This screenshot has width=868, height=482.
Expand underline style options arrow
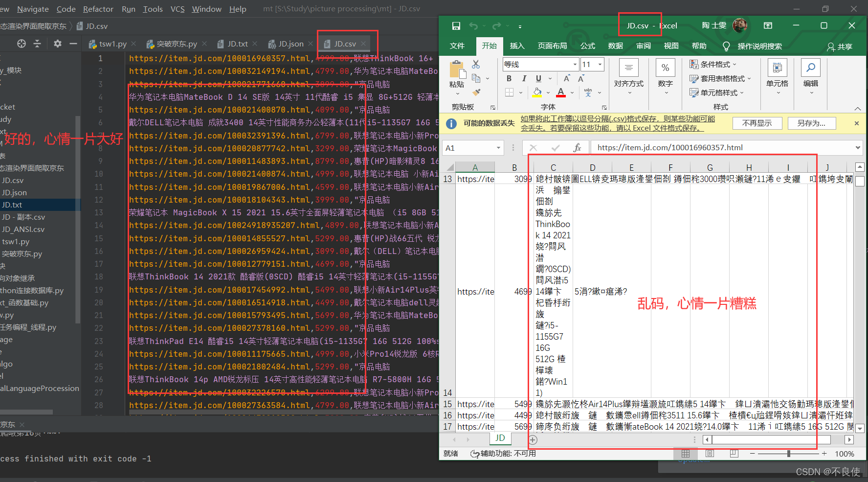(x=550, y=78)
